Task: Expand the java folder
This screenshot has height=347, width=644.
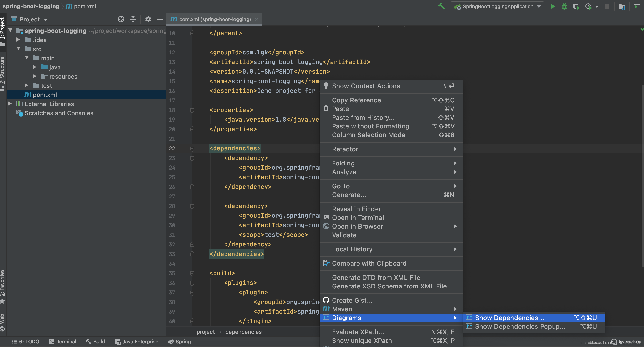Action: (x=35, y=67)
